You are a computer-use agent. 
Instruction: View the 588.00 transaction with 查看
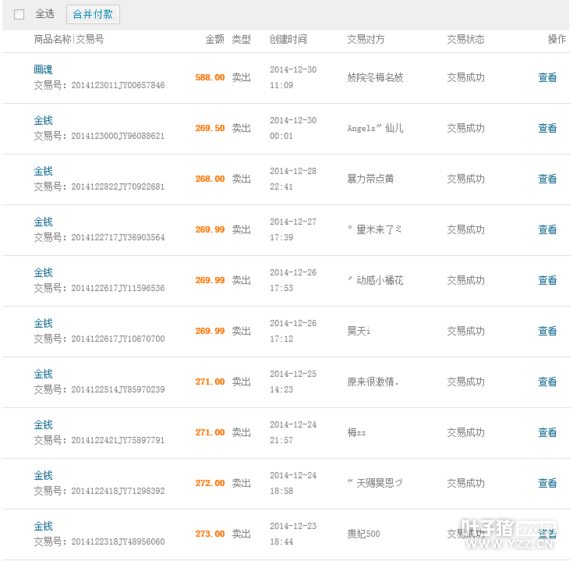547,77
